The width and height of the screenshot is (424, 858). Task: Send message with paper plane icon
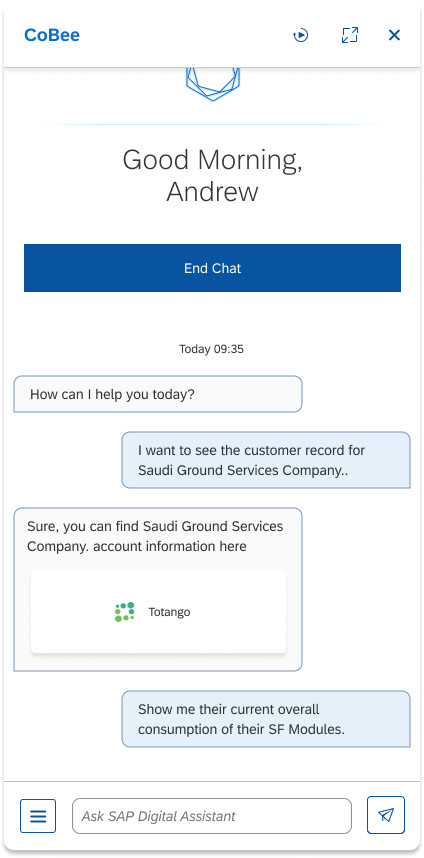pos(386,815)
